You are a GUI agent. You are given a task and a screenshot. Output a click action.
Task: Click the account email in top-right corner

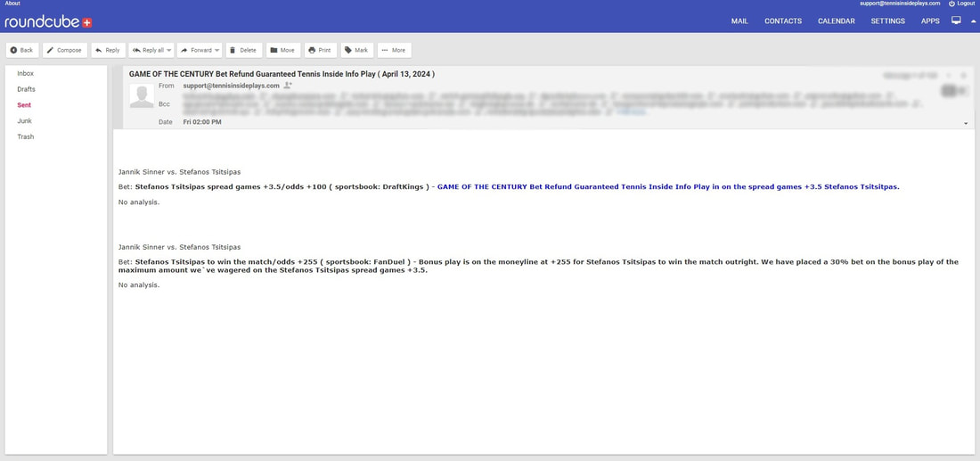click(x=900, y=4)
